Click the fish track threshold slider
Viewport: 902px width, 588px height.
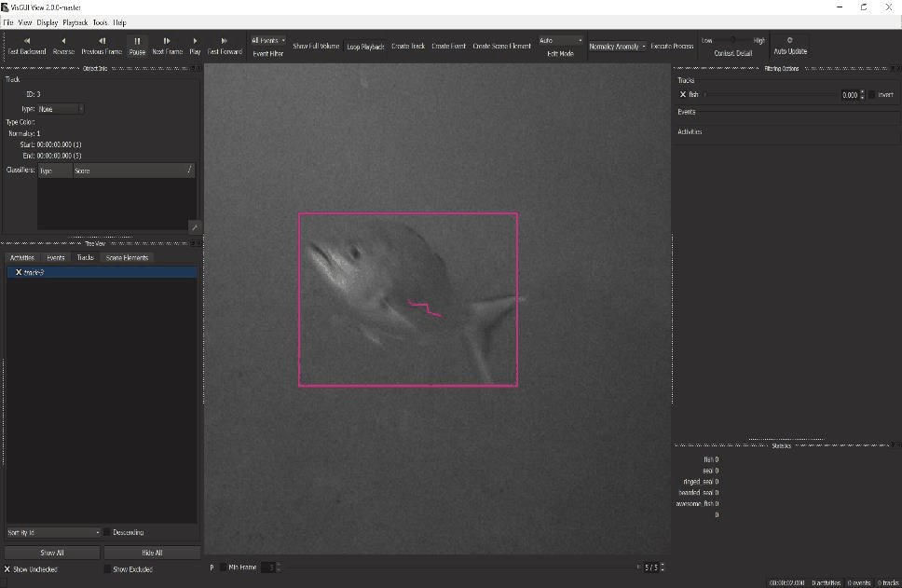click(x=770, y=94)
